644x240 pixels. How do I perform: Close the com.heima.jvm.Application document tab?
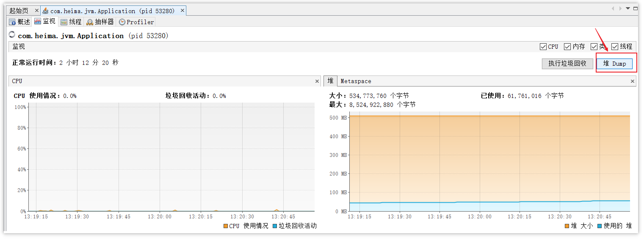click(181, 11)
